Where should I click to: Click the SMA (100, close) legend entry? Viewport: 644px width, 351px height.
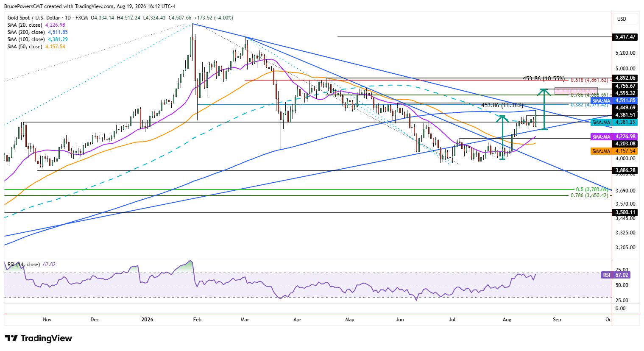[x=38, y=39]
